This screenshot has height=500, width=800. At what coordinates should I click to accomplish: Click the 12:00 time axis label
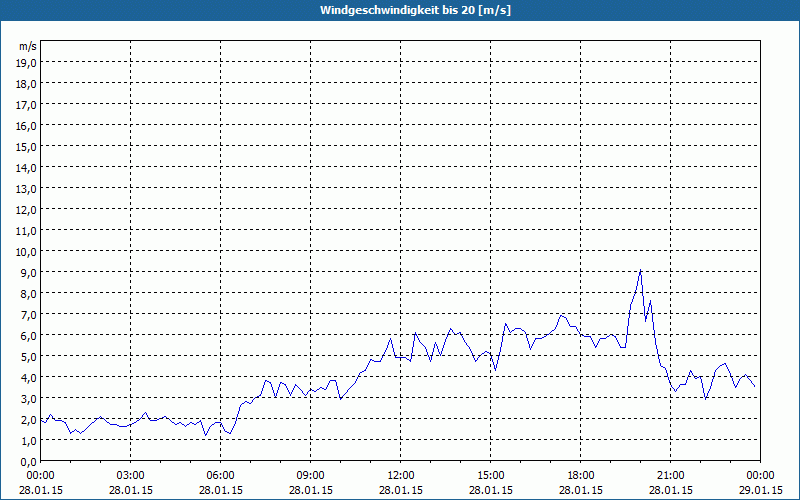click(401, 475)
